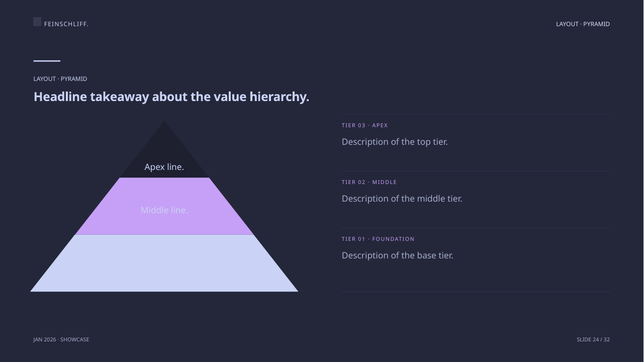This screenshot has width=644, height=362.
Task: Select the 'Apex line.' text
Action: (x=164, y=167)
